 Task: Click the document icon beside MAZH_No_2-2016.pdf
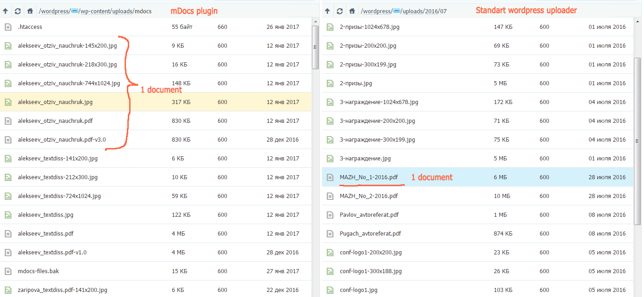[330, 196]
